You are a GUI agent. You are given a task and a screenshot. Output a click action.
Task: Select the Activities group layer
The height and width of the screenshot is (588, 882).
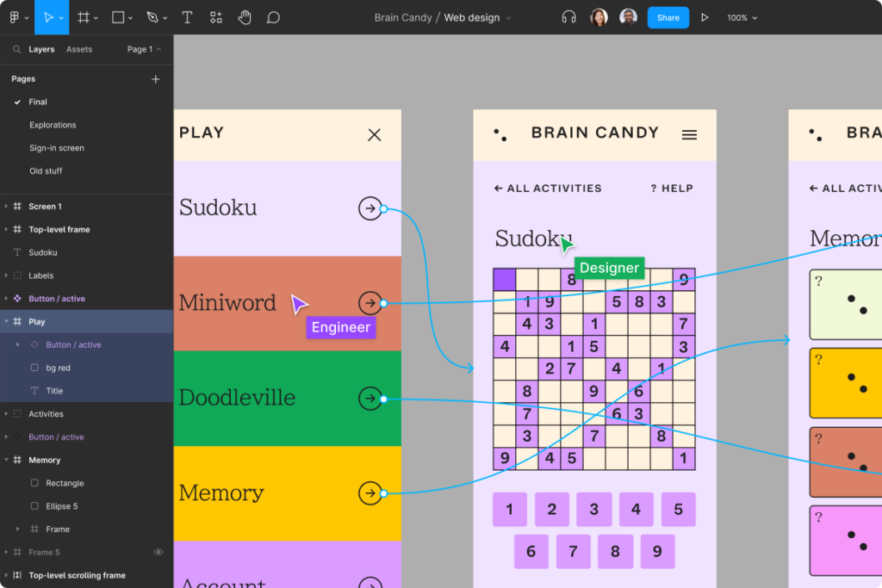tap(87, 414)
